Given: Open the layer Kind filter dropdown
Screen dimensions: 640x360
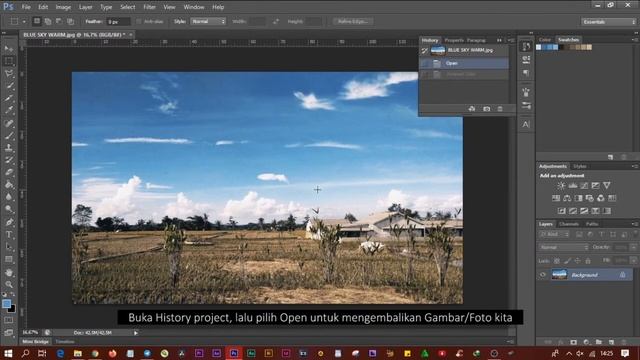Looking at the screenshot, I should (x=554, y=234).
